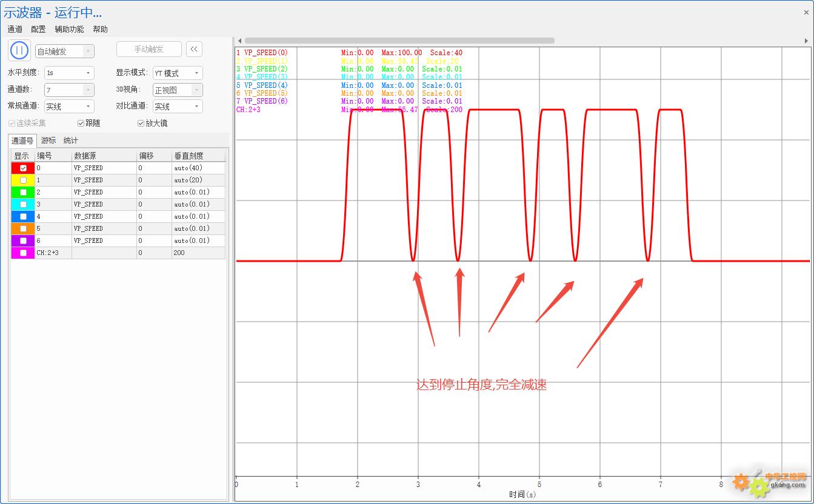
Task: Collapse the panel with the << button
Action: pyautogui.click(x=194, y=50)
